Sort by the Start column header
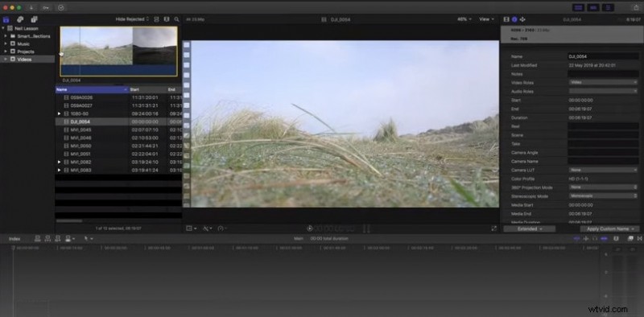This screenshot has width=644, height=317. (x=148, y=89)
